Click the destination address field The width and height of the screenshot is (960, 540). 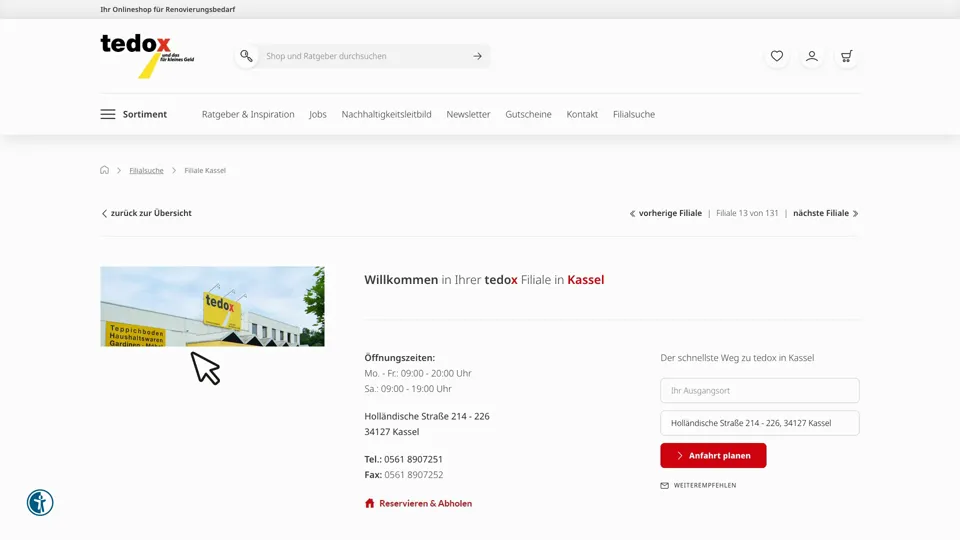tap(760, 423)
